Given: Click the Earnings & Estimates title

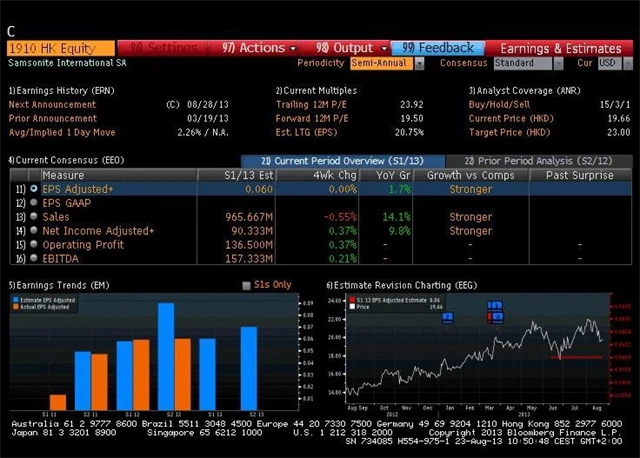Looking at the screenshot, I should point(561,49).
